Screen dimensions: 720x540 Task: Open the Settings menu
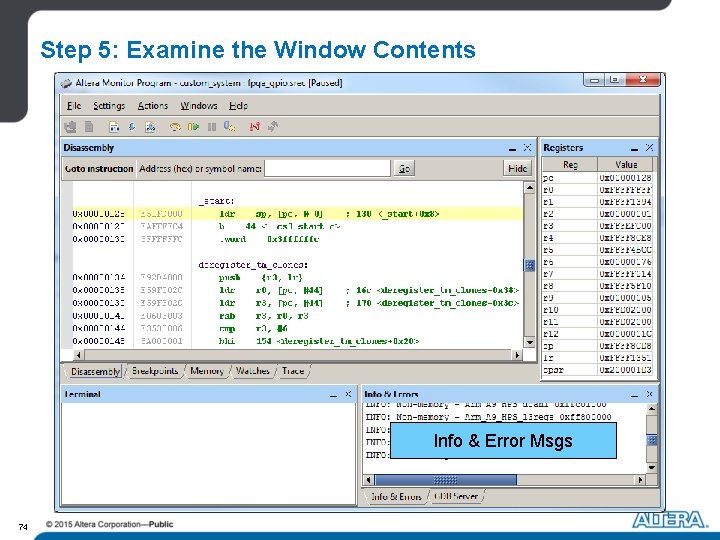pos(109,106)
